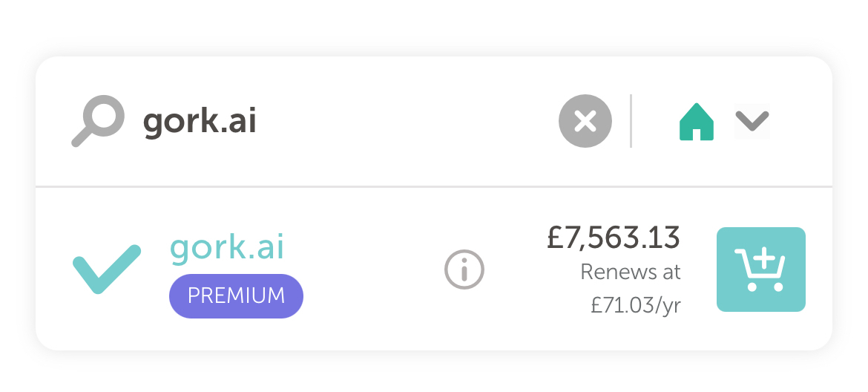This screenshot has width=868, height=392.
Task: Click the gork.ai result row
Action: [371, 269]
